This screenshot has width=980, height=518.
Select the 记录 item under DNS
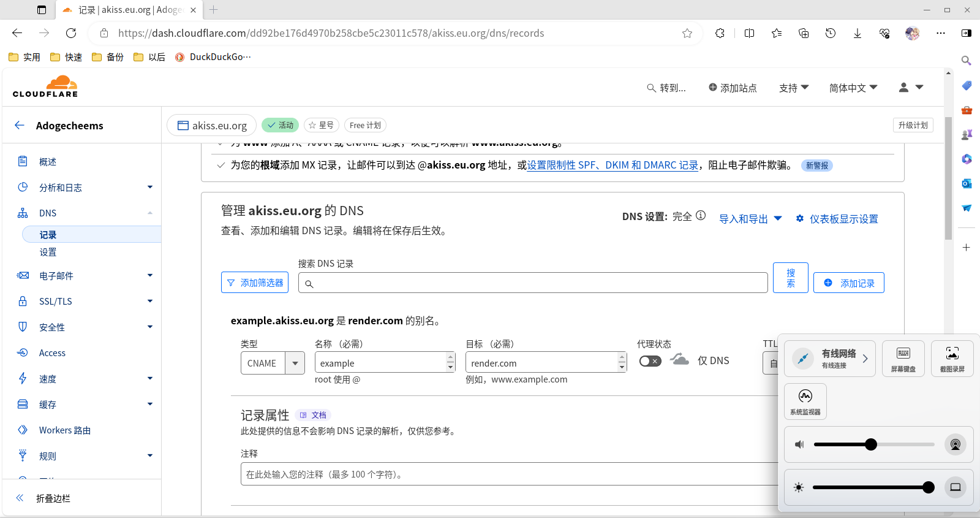(92, 235)
